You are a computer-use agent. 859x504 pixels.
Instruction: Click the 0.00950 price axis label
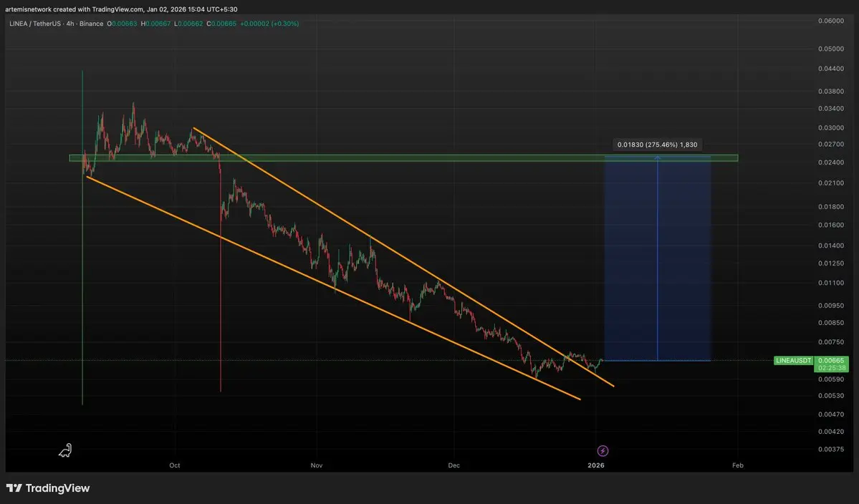pyautogui.click(x=831, y=306)
